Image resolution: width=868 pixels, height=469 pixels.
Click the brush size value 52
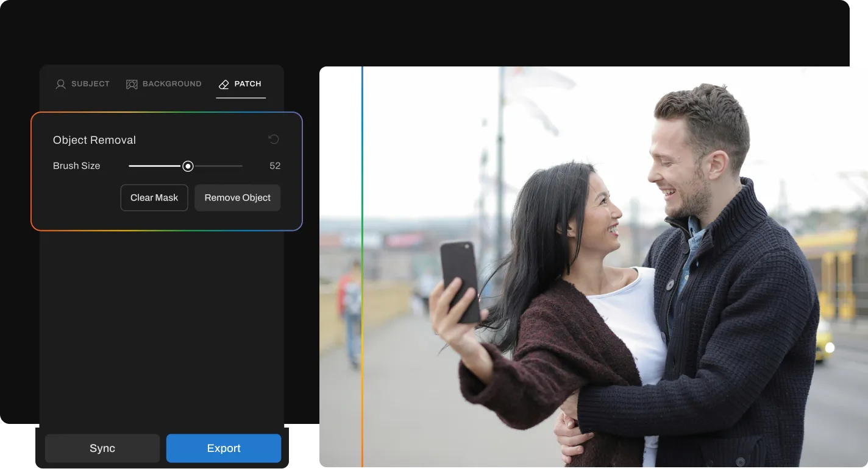point(274,166)
